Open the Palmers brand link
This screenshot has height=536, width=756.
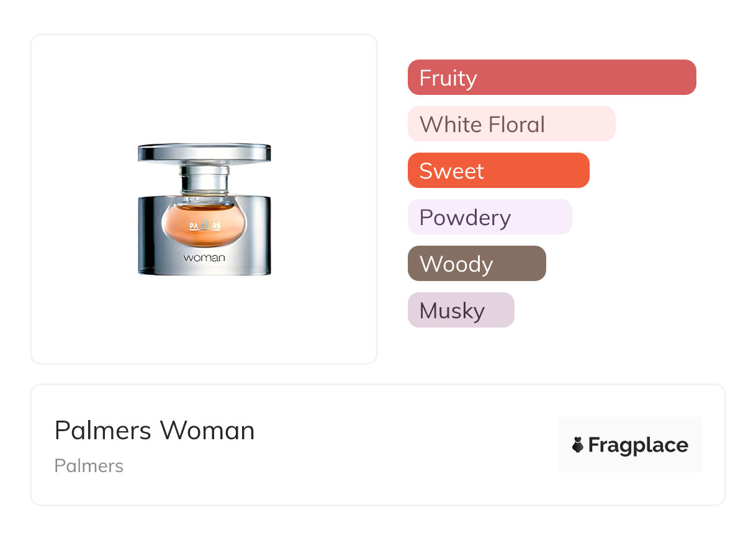coord(89,466)
